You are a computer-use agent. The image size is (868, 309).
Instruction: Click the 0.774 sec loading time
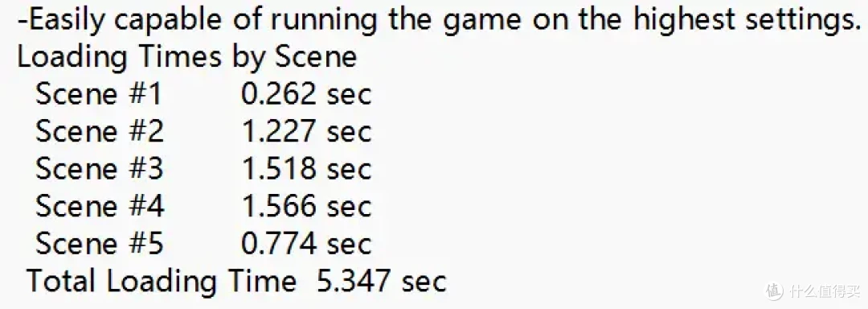[x=305, y=244]
